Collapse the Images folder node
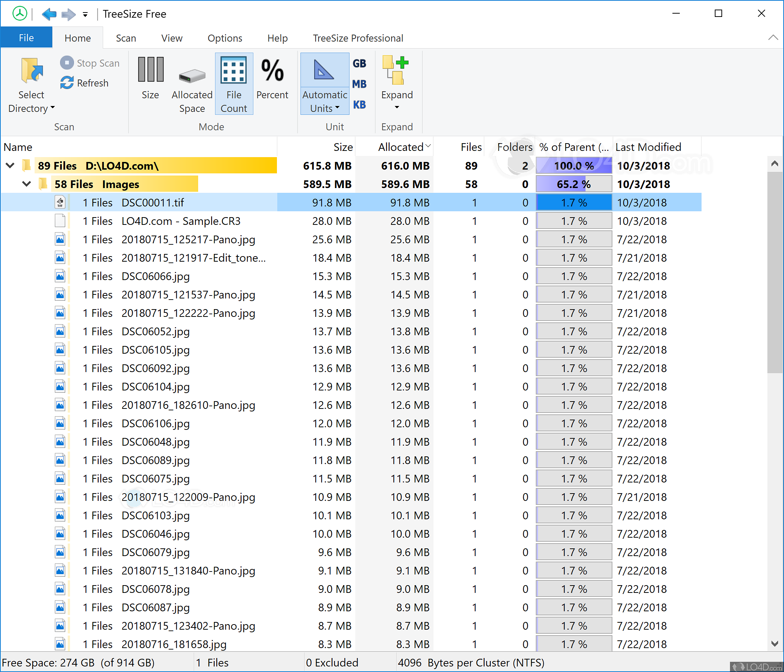The image size is (784, 672). pyautogui.click(x=26, y=184)
